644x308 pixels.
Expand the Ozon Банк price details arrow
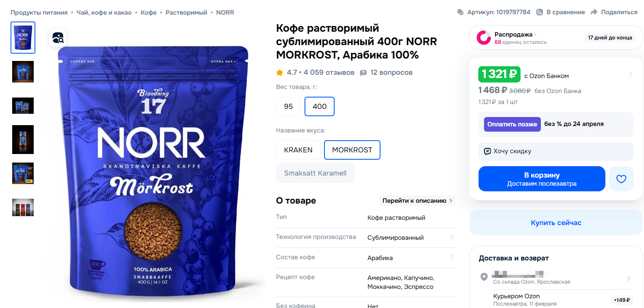pos(630,74)
